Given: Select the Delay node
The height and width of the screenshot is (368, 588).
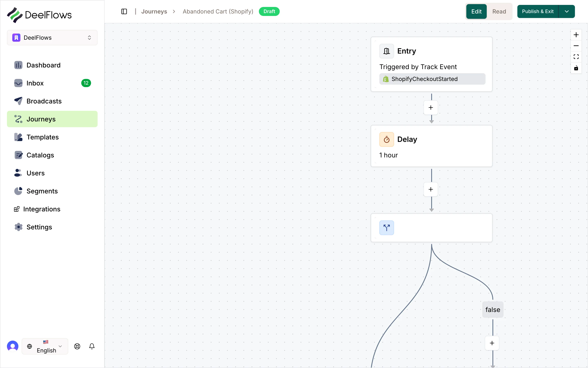Looking at the screenshot, I should click(x=432, y=146).
